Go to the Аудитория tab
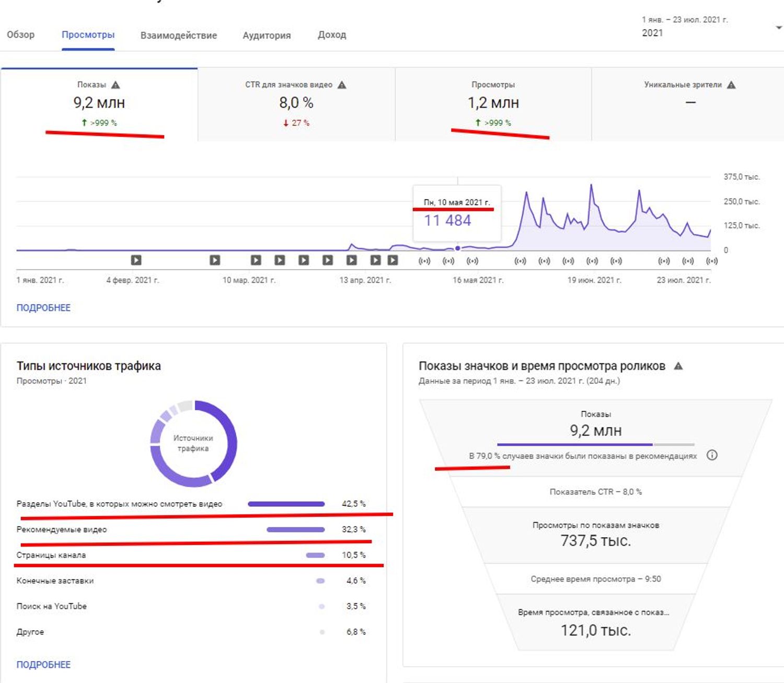The image size is (784, 683). coord(267,35)
